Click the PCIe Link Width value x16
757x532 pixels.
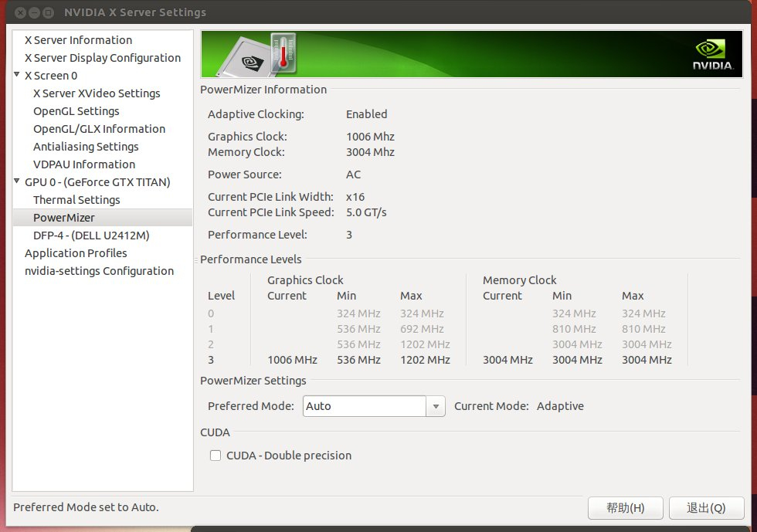click(355, 197)
